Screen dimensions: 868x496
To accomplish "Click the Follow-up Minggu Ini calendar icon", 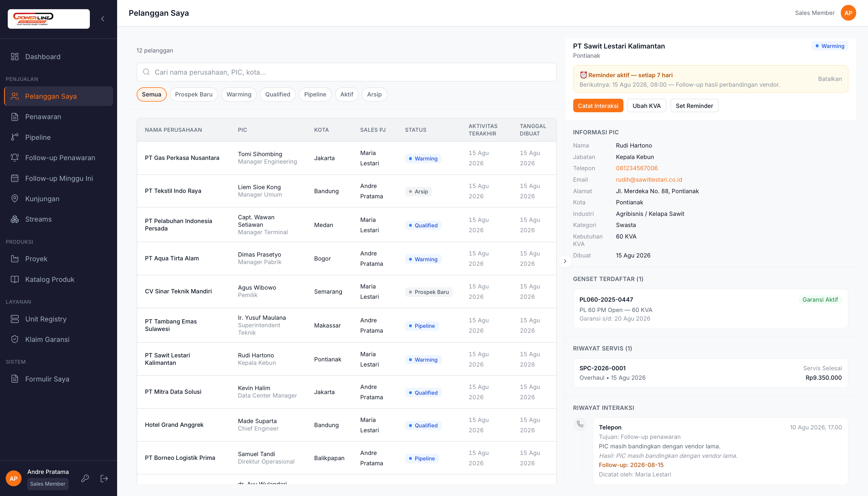I will (15, 178).
